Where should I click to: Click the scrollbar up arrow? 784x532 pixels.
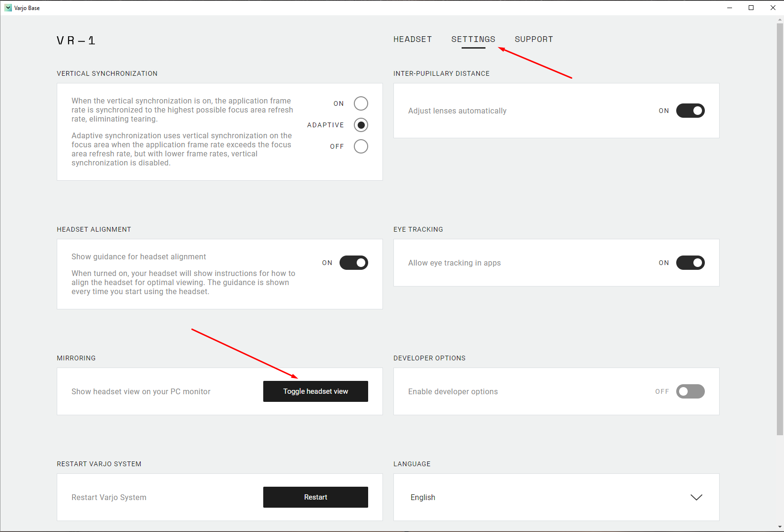click(x=780, y=20)
